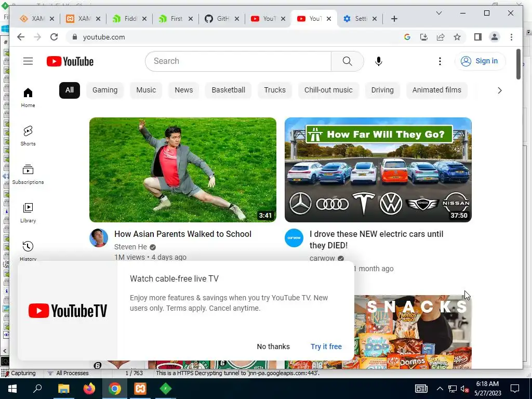Show hidden system tray icons
The image size is (532, 399).
440,389
